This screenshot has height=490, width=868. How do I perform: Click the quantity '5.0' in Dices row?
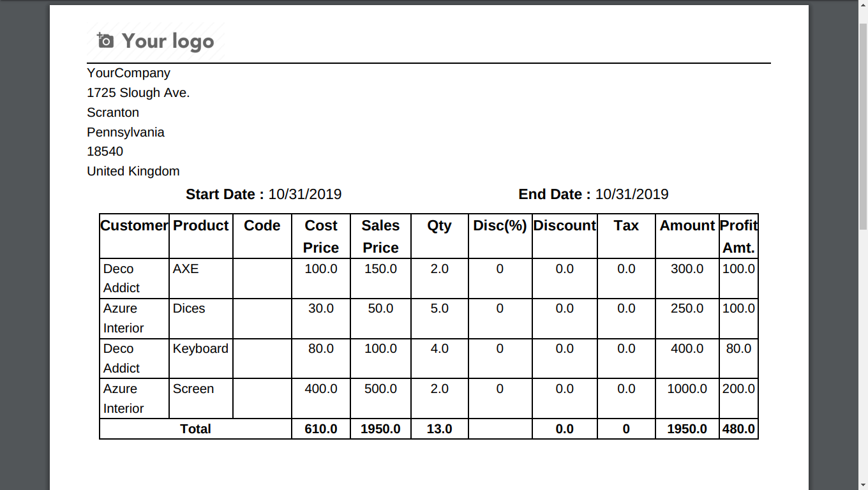coord(440,308)
